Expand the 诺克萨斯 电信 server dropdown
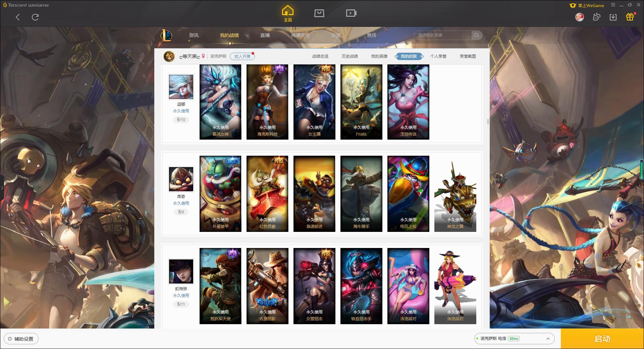644x349 pixels. click(514, 339)
